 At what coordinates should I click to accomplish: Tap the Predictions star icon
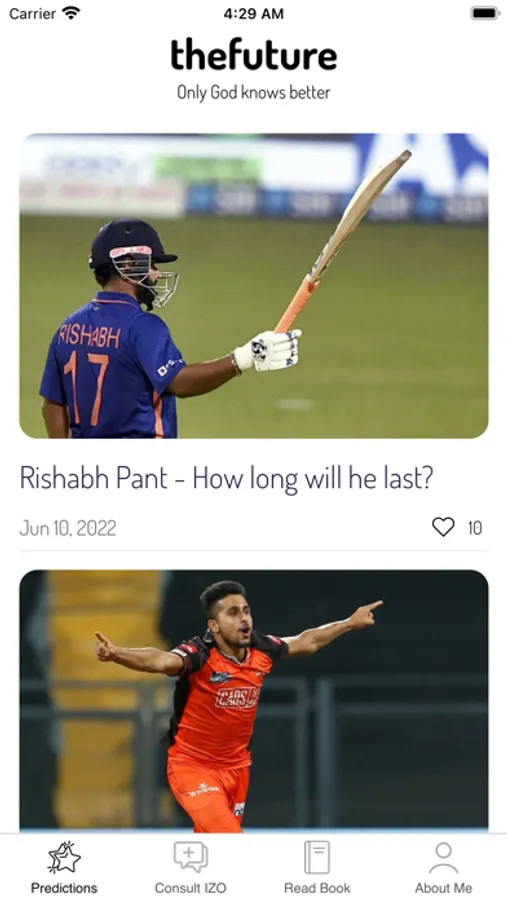click(64, 858)
